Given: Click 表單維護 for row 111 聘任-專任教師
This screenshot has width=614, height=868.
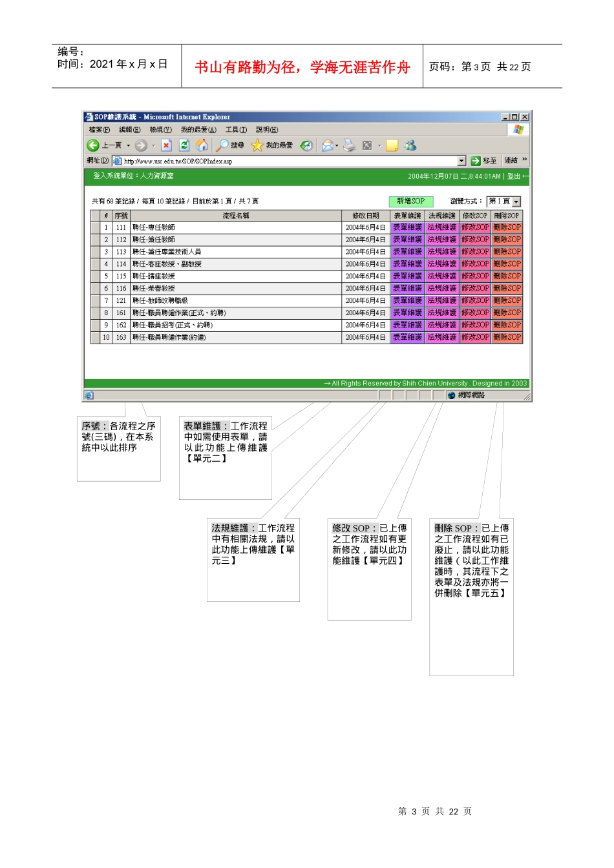Looking at the screenshot, I should tap(407, 227).
